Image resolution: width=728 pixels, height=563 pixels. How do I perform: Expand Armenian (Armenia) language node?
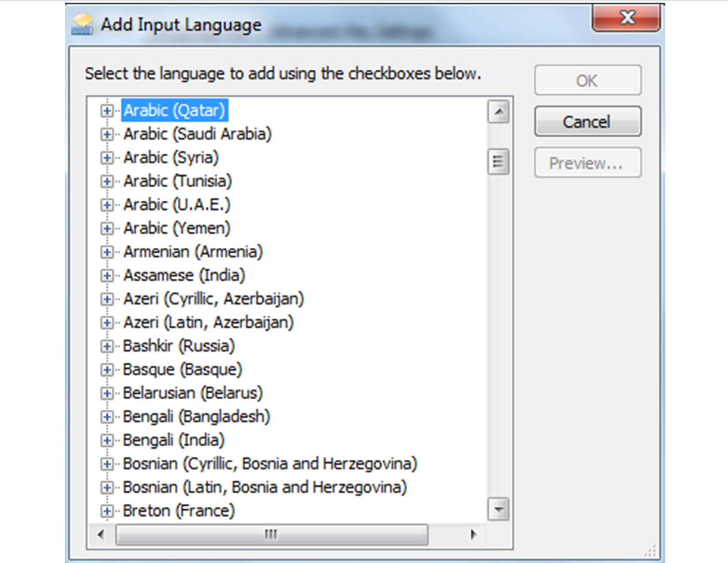[x=107, y=252]
